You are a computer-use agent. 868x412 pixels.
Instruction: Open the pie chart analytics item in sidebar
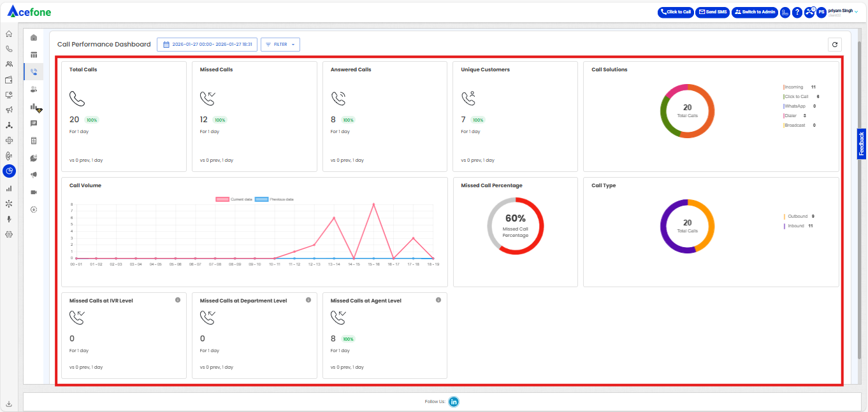(9, 171)
